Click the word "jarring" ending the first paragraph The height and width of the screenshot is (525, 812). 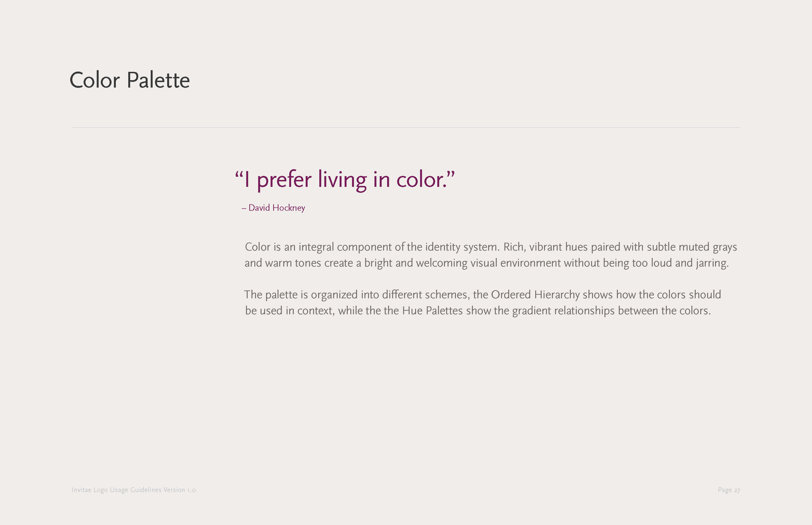point(712,263)
